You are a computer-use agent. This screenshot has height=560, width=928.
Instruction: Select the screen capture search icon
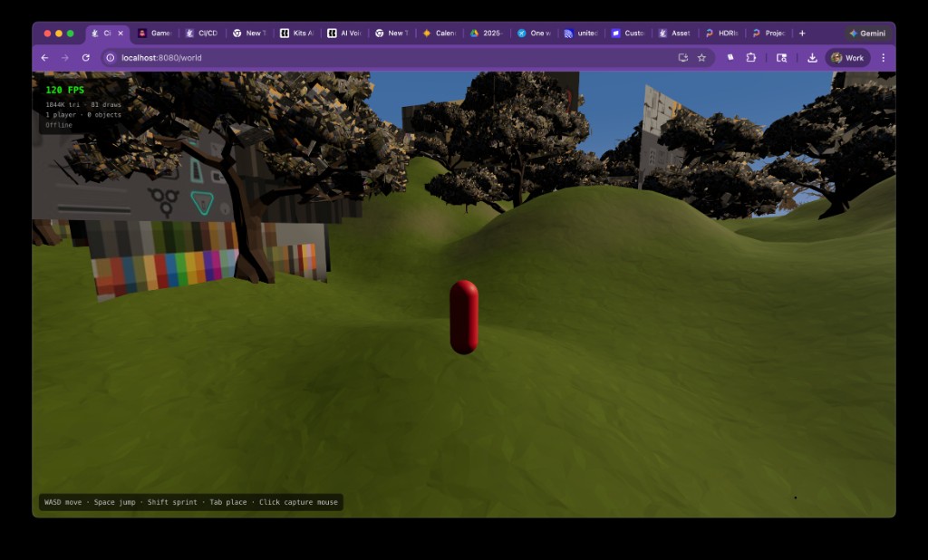781,57
